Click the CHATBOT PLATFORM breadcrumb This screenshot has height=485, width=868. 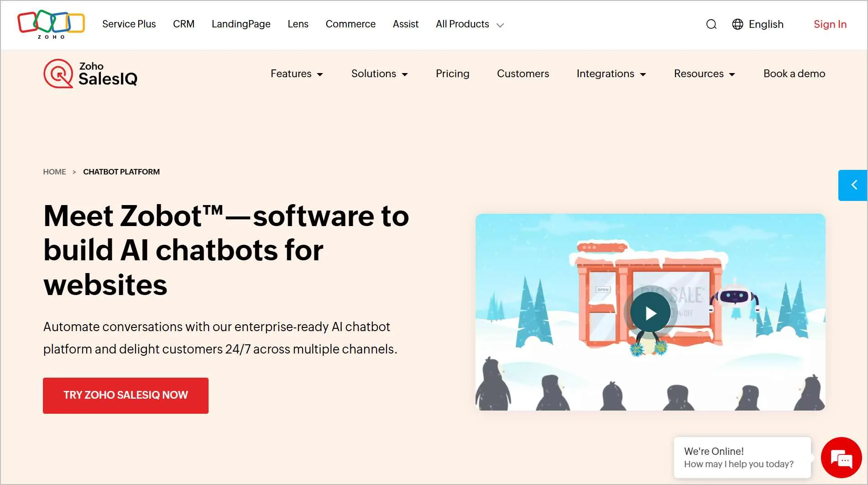click(121, 172)
